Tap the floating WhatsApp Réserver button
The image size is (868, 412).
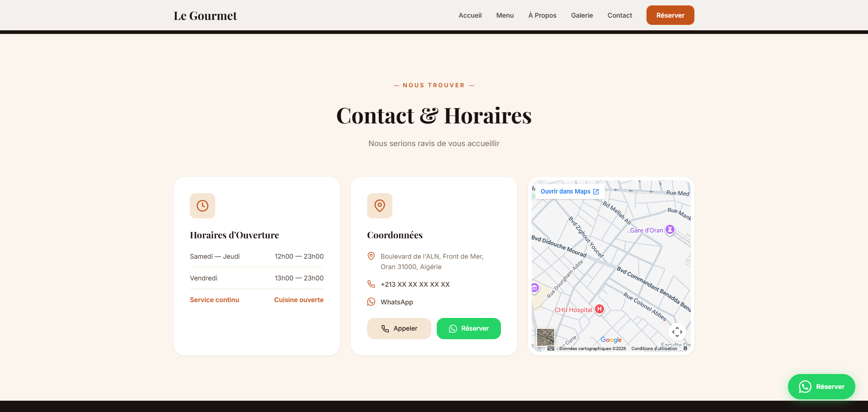[821, 387]
